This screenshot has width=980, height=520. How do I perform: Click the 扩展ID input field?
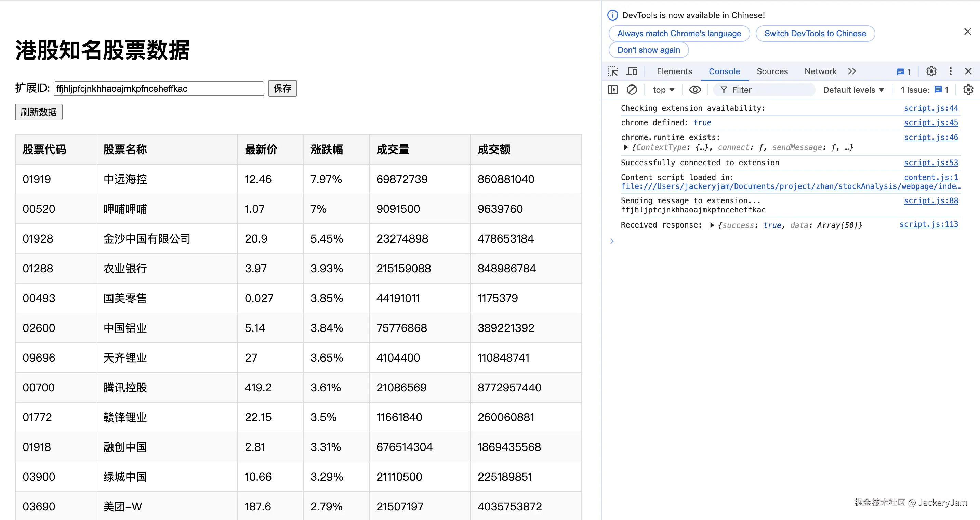point(159,89)
